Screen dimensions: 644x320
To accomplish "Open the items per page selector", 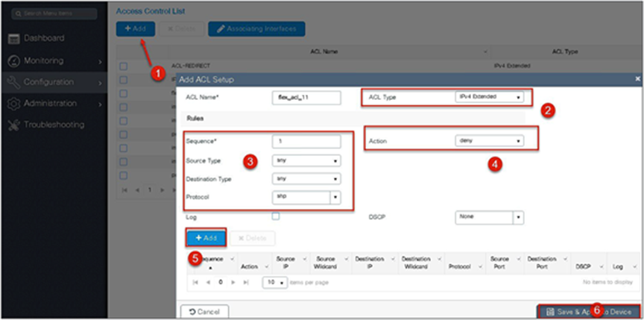I will pyautogui.click(x=275, y=283).
